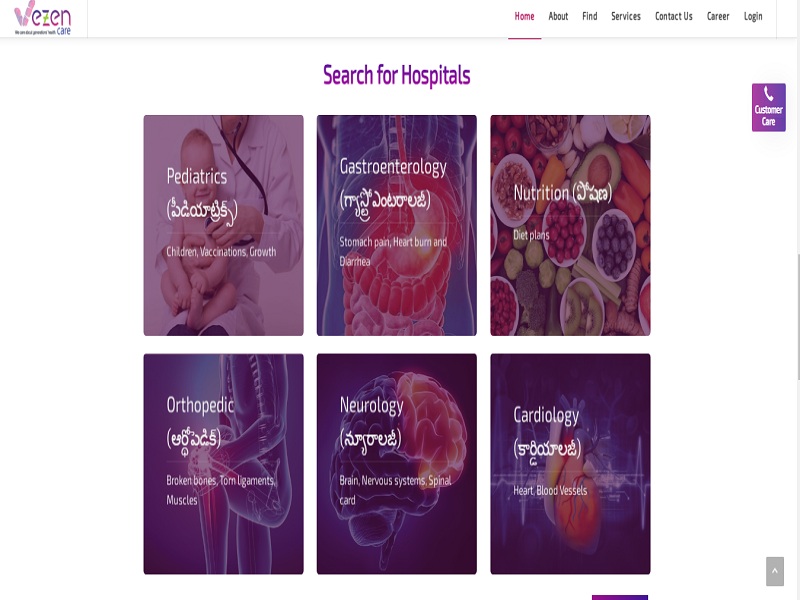Click the Login link
This screenshot has height=600, width=800.
[753, 16]
